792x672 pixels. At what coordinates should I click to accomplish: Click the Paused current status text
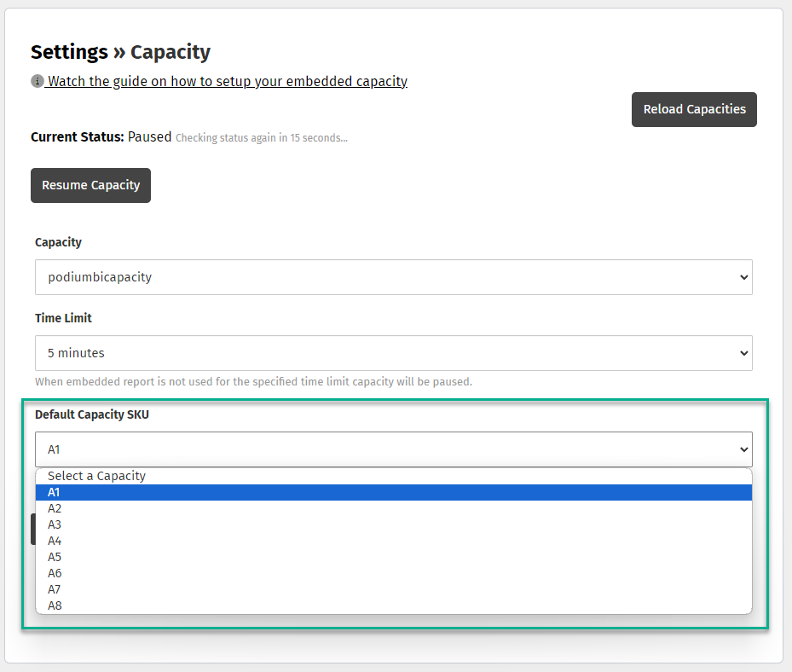point(149,136)
